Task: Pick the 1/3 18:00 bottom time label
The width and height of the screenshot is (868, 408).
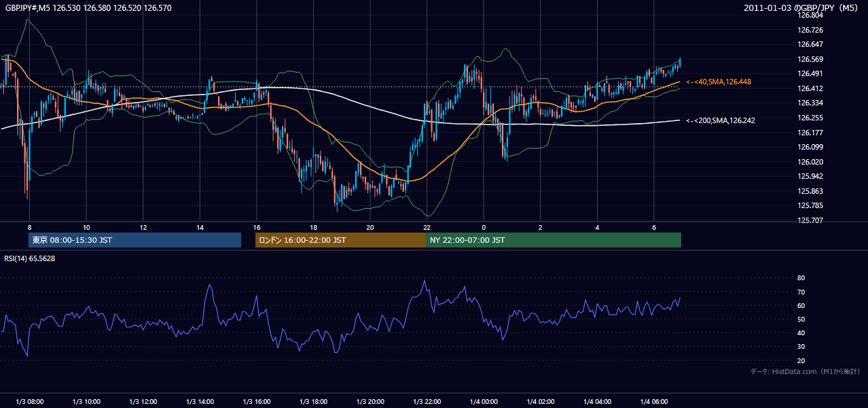Action: point(313,401)
